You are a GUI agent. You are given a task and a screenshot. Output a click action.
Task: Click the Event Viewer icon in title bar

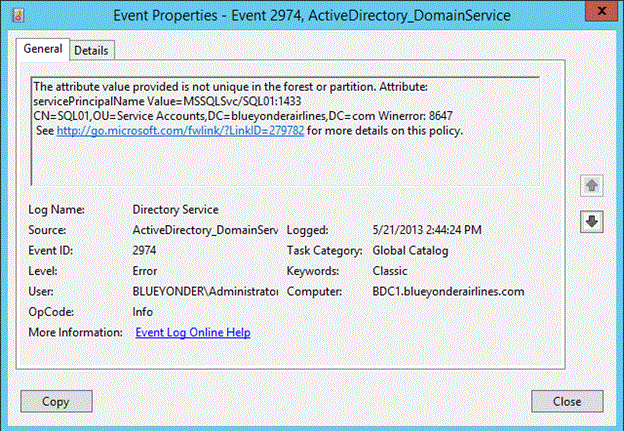(18, 15)
